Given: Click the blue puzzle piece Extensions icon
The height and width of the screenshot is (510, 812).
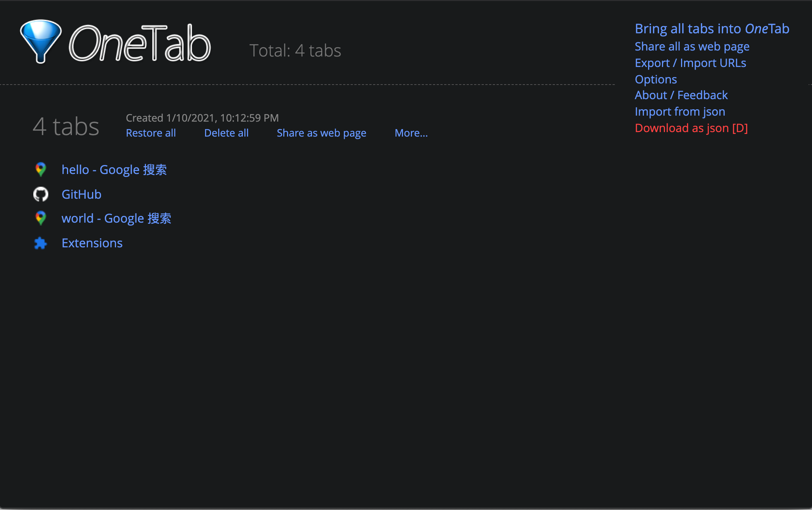Looking at the screenshot, I should tap(40, 243).
